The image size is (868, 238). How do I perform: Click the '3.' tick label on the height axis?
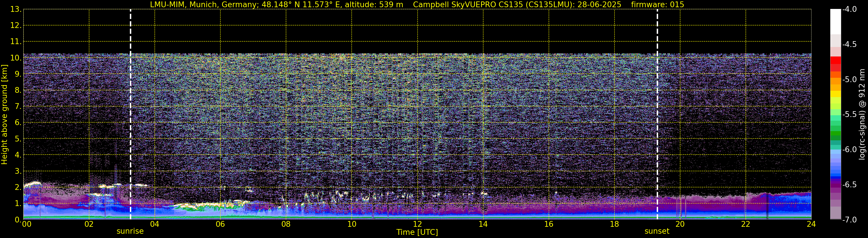[18, 171]
